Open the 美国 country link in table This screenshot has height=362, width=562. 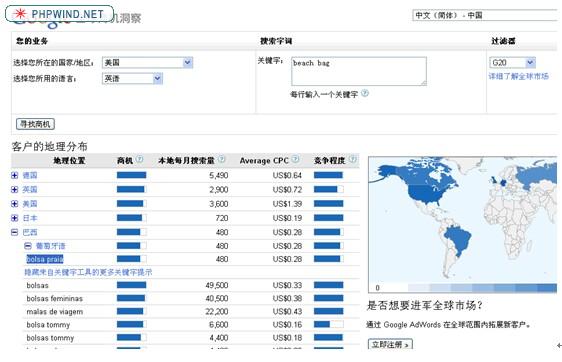pyautogui.click(x=30, y=204)
